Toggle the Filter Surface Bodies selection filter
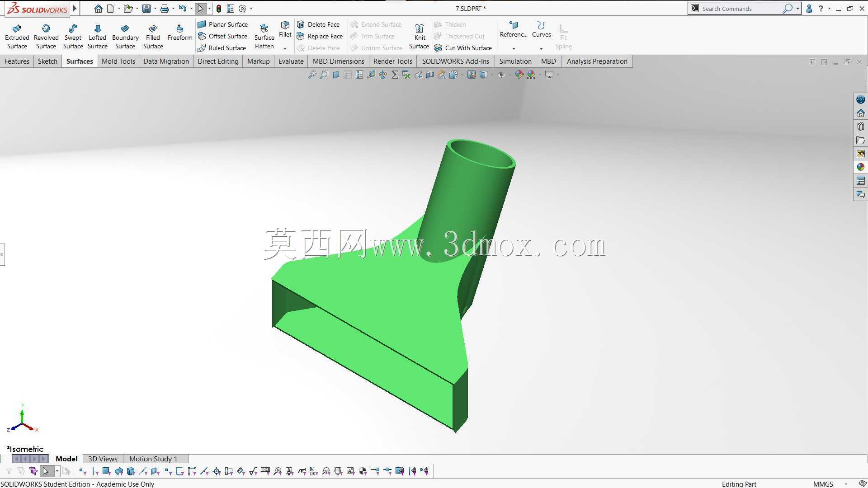 click(119, 471)
